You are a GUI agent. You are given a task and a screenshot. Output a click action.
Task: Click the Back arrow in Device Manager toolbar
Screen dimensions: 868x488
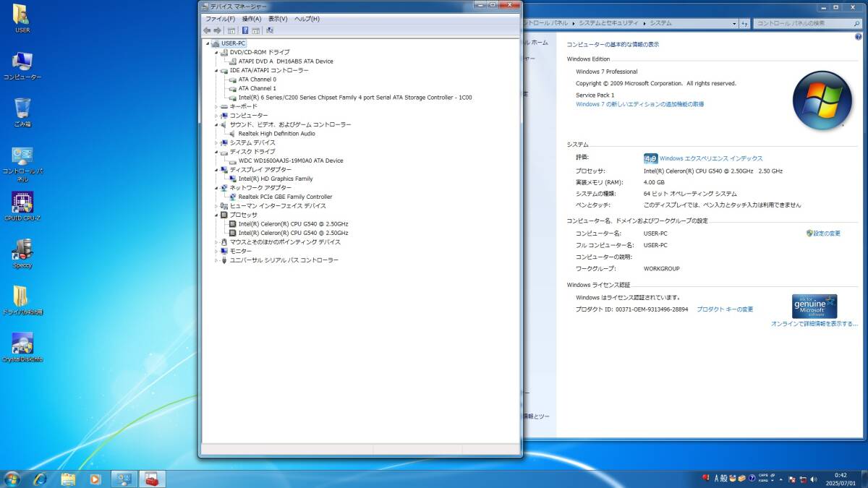click(x=207, y=30)
